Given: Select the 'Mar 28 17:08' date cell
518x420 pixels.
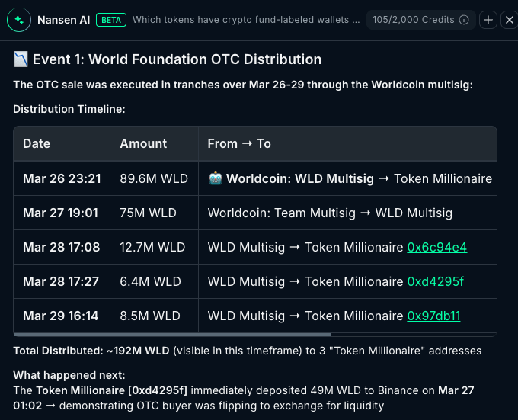Looking at the screenshot, I should tap(62, 247).
